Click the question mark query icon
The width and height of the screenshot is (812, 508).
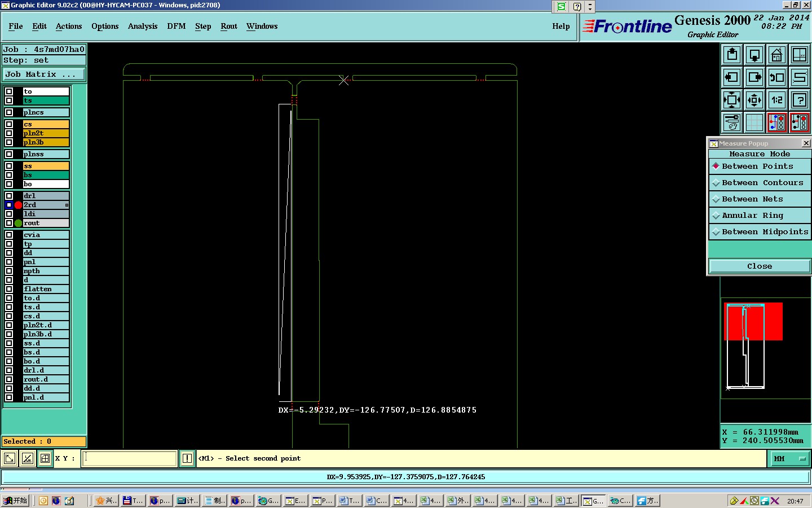pyautogui.click(x=800, y=100)
